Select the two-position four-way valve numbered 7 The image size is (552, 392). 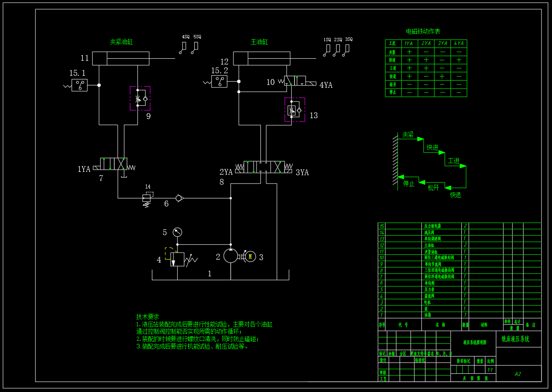114,164
